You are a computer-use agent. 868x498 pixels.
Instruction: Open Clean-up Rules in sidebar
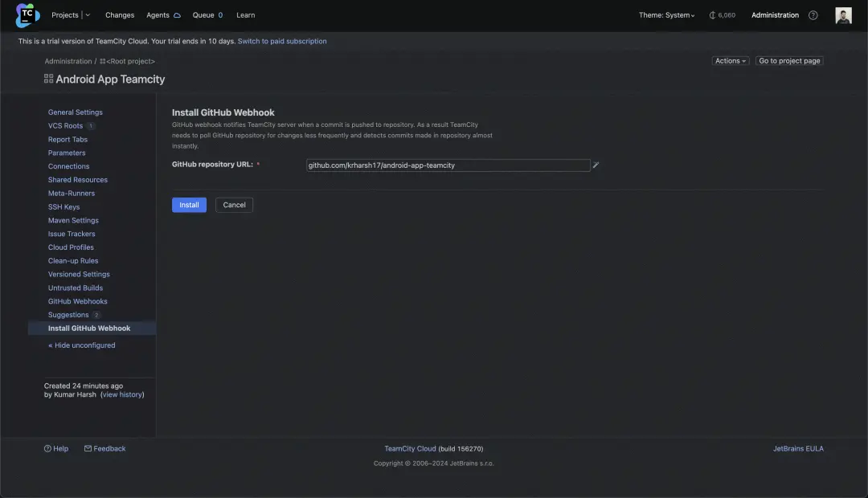tap(73, 260)
